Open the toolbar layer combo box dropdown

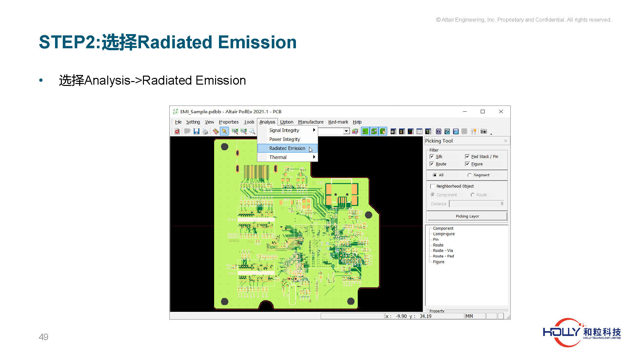(x=346, y=131)
